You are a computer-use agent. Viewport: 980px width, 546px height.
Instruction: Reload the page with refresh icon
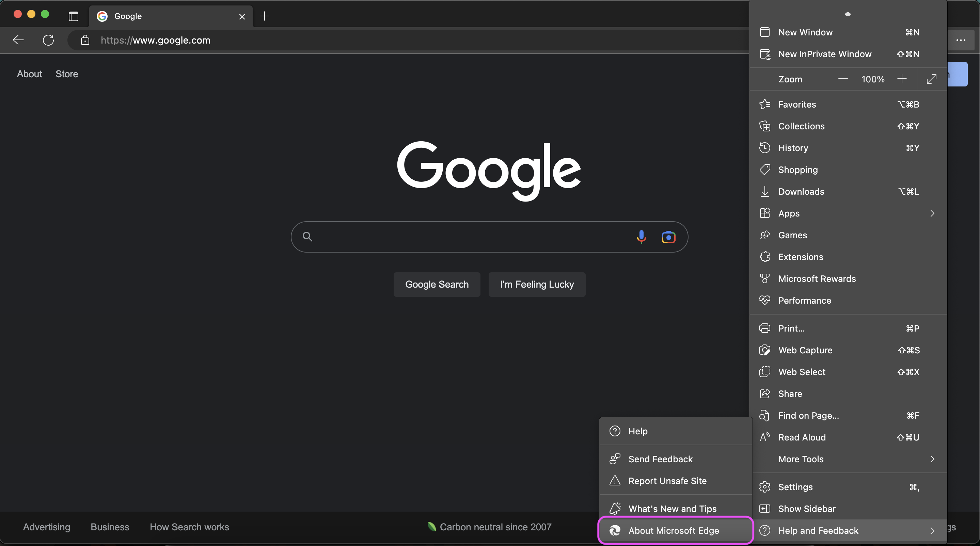48,40
